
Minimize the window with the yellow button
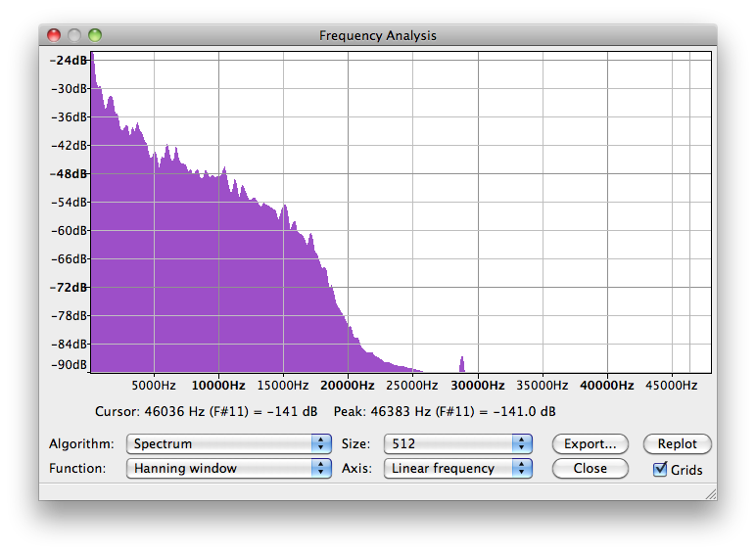pyautogui.click(x=74, y=35)
